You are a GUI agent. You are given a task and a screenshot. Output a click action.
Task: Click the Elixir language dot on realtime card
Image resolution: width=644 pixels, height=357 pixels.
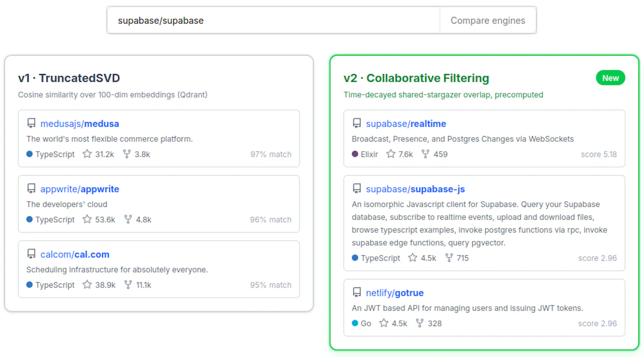click(x=355, y=154)
